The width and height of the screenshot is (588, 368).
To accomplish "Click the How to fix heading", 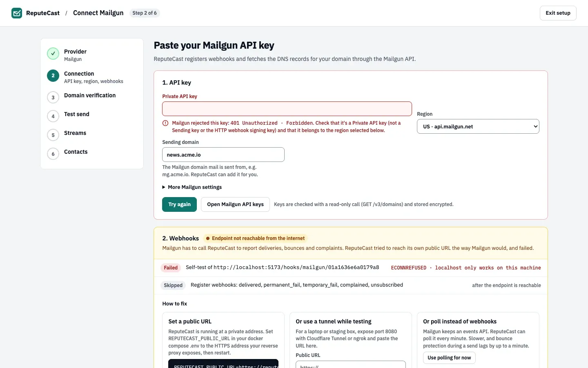I will tap(175, 304).
